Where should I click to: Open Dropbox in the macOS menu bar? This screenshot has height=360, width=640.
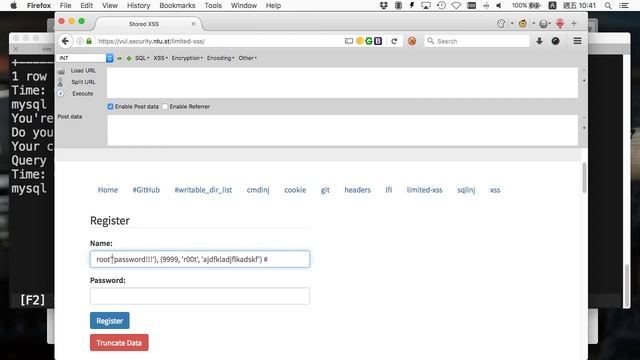(x=383, y=5)
